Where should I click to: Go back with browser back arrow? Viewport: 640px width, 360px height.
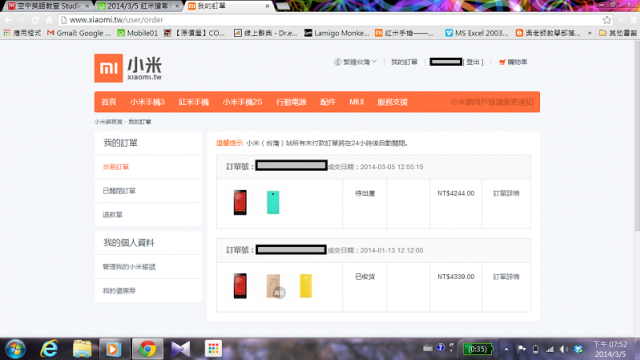coord(8,20)
